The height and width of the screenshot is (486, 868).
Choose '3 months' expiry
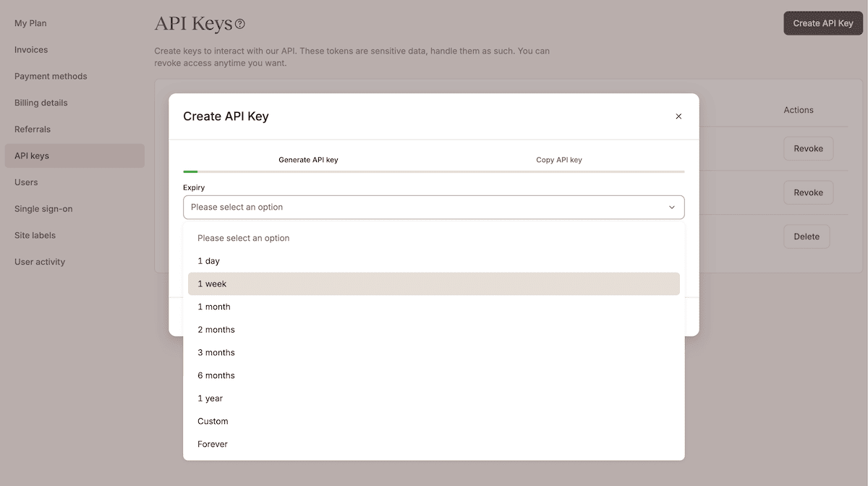(434, 353)
